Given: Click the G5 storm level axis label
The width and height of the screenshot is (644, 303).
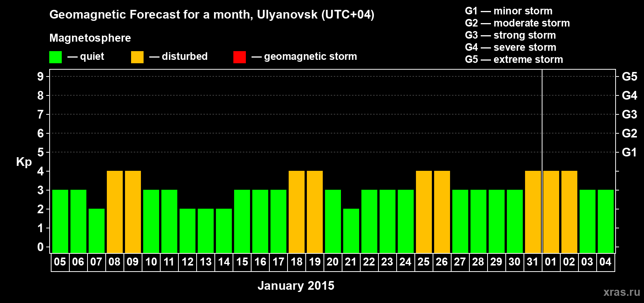Looking at the screenshot, I should point(629,77).
